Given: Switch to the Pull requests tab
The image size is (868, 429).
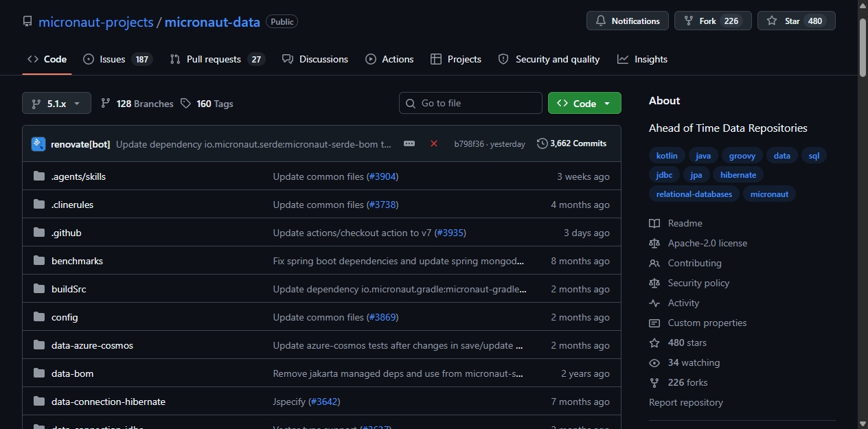Looking at the screenshot, I should tap(217, 59).
